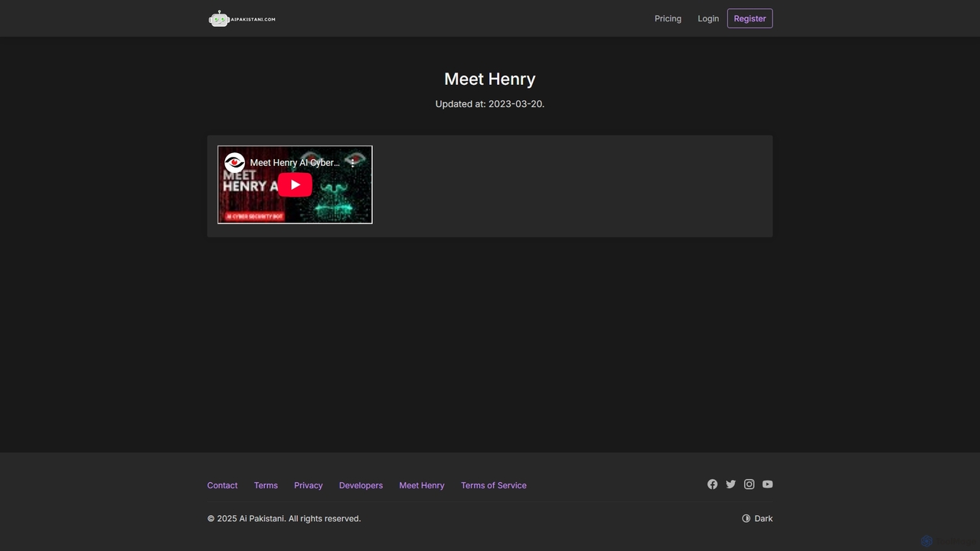Visit the Twitter profile icon
This screenshot has width=980, height=551.
coord(730,484)
